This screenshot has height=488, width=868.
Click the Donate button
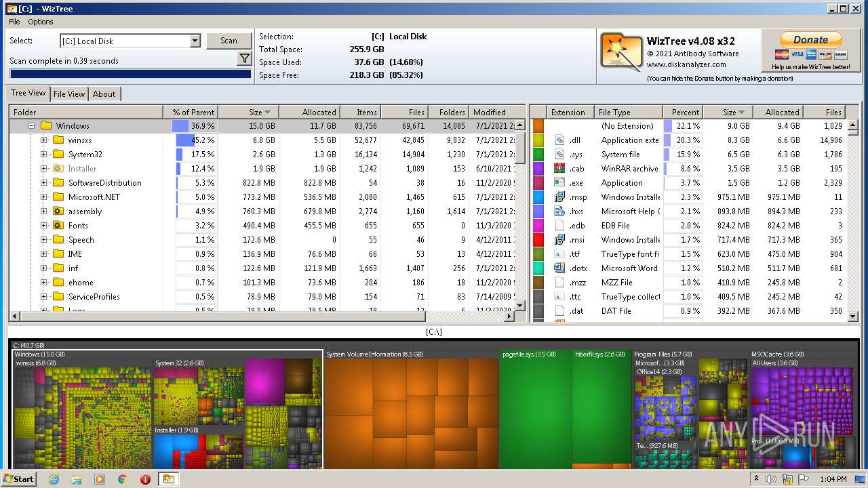[x=810, y=40]
